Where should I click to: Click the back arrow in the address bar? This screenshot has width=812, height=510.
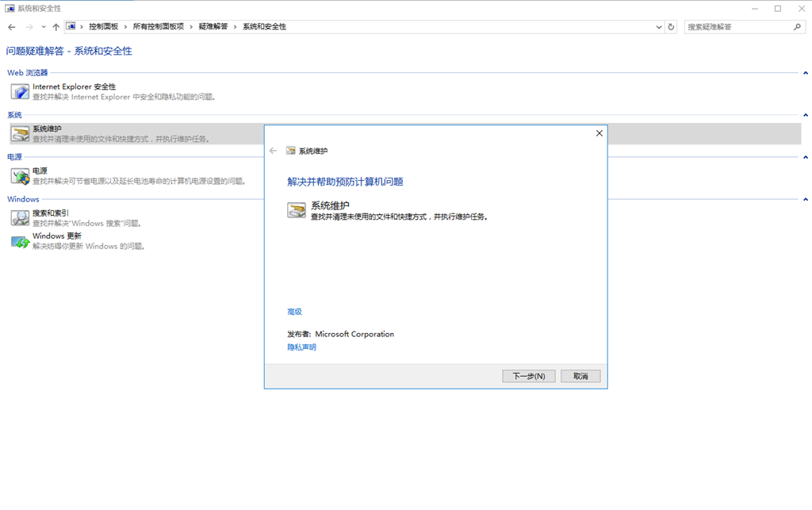coord(12,27)
